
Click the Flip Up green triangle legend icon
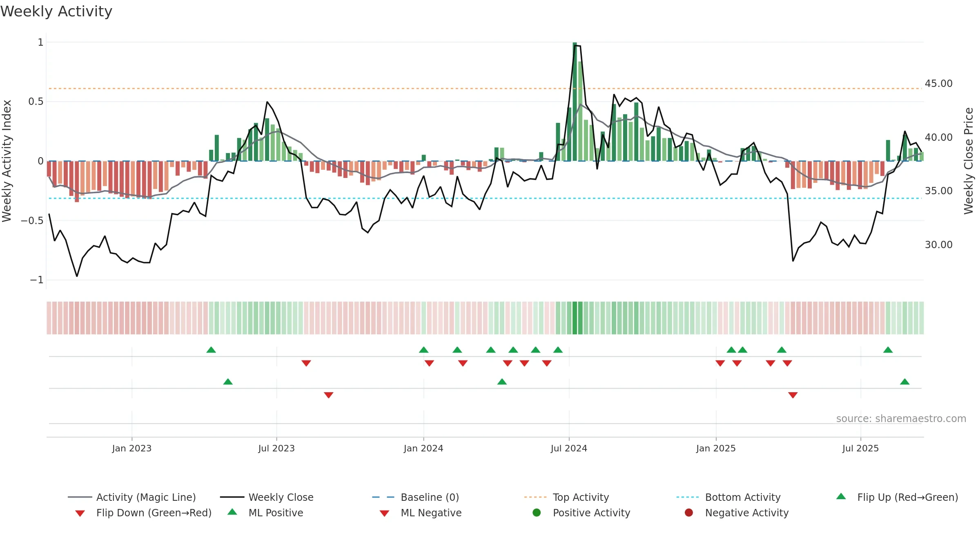[x=841, y=496]
